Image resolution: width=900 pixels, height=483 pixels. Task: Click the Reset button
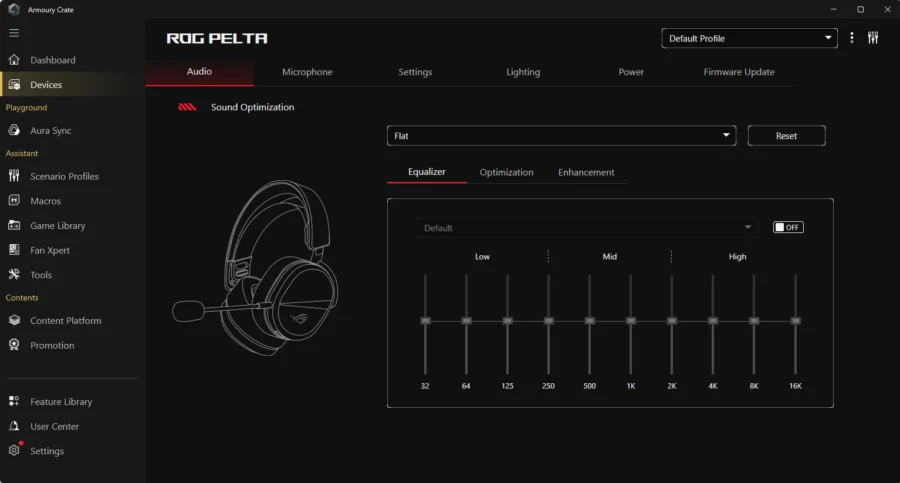click(786, 136)
